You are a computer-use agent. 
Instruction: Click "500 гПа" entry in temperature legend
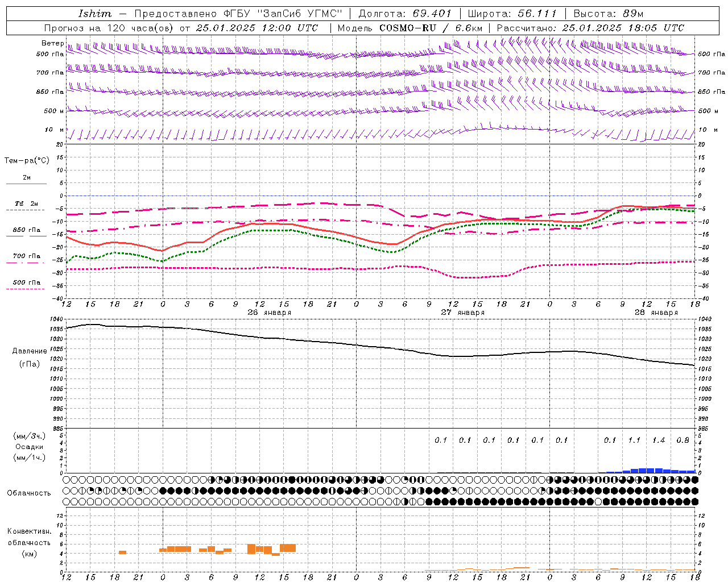[27, 282]
